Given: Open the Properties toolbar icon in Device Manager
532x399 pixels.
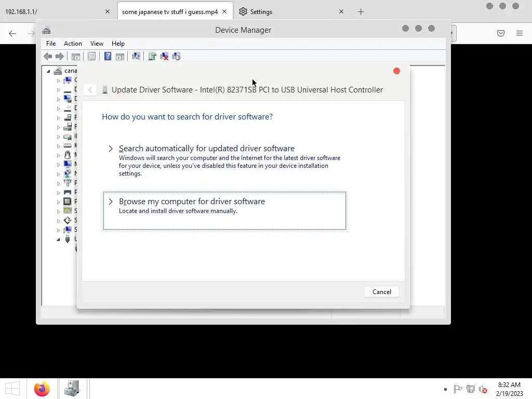Looking at the screenshot, I should click(x=91, y=56).
